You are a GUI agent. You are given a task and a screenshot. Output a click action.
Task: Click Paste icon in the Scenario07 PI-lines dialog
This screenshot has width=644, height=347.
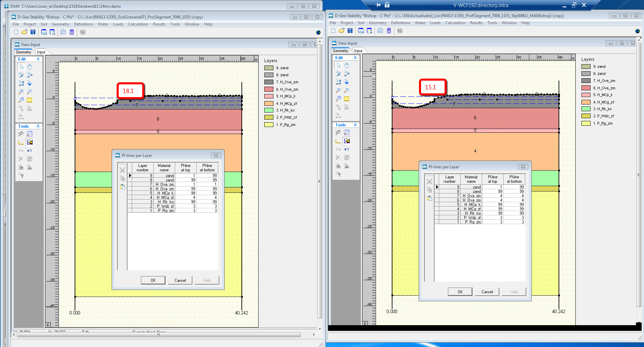[x=122, y=187]
